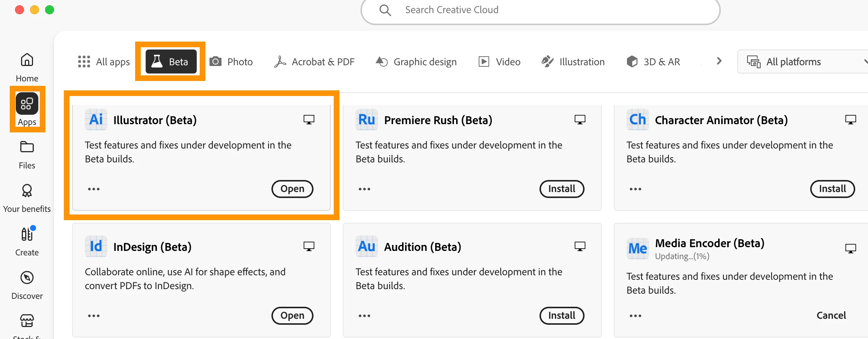Viewport: 868px width, 339px height.
Task: Open the Files sidebar section
Action: click(27, 155)
